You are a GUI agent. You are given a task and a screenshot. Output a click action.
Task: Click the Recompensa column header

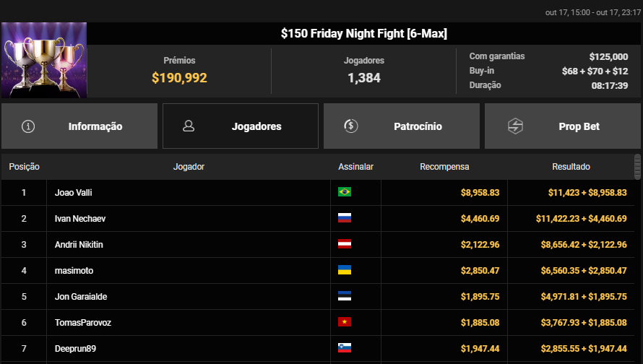[444, 167]
